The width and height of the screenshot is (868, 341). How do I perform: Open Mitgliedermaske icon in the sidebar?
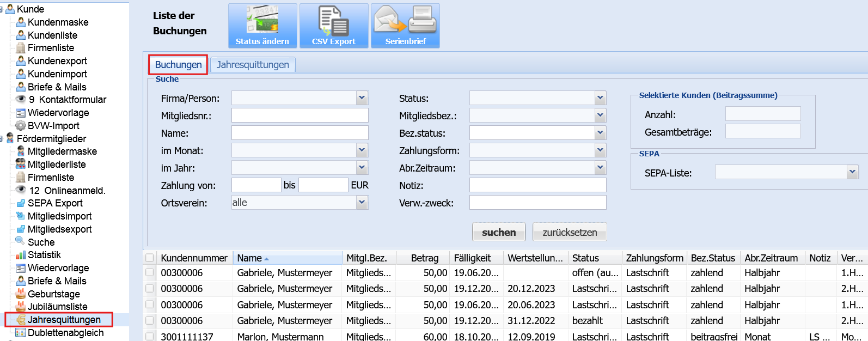(21, 151)
